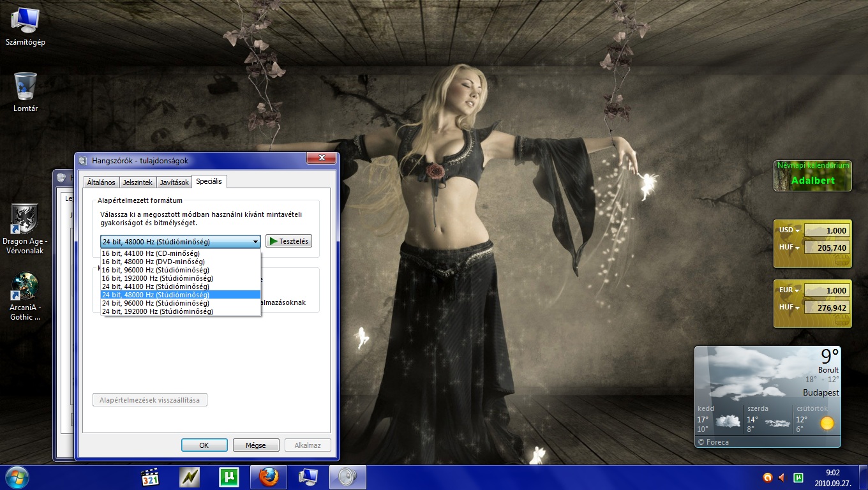Switch to the Javítások tab

(174, 182)
